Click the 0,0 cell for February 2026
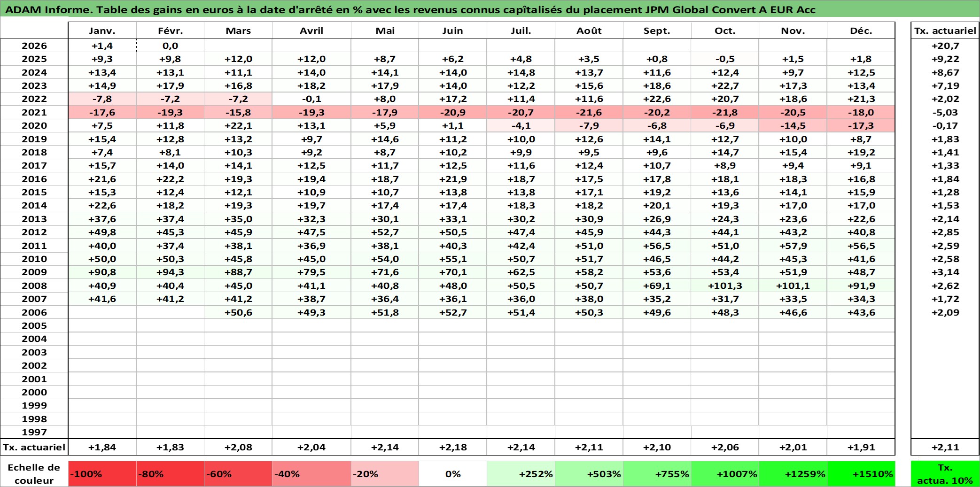The image size is (980, 487). (170, 46)
